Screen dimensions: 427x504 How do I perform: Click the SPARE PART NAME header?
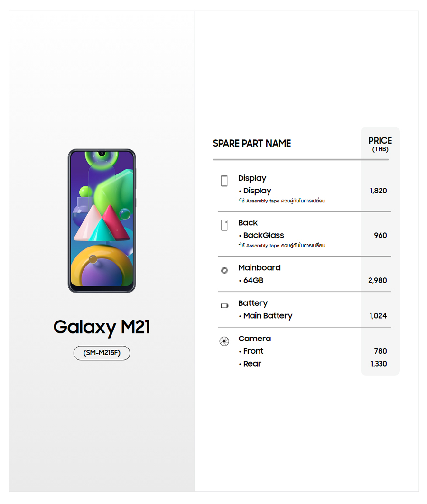pos(252,143)
